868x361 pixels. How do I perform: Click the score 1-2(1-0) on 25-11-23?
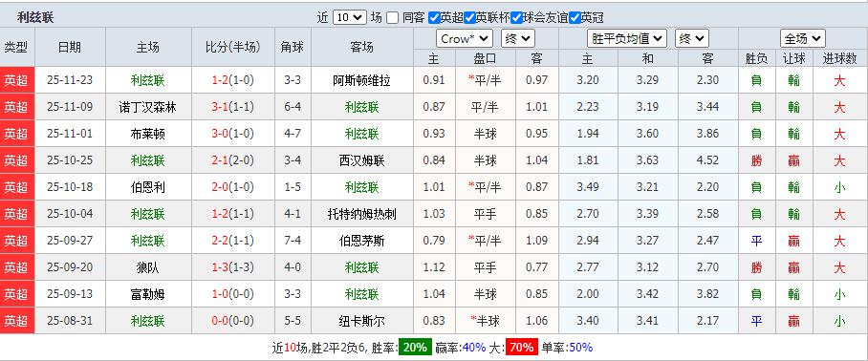[233, 81]
